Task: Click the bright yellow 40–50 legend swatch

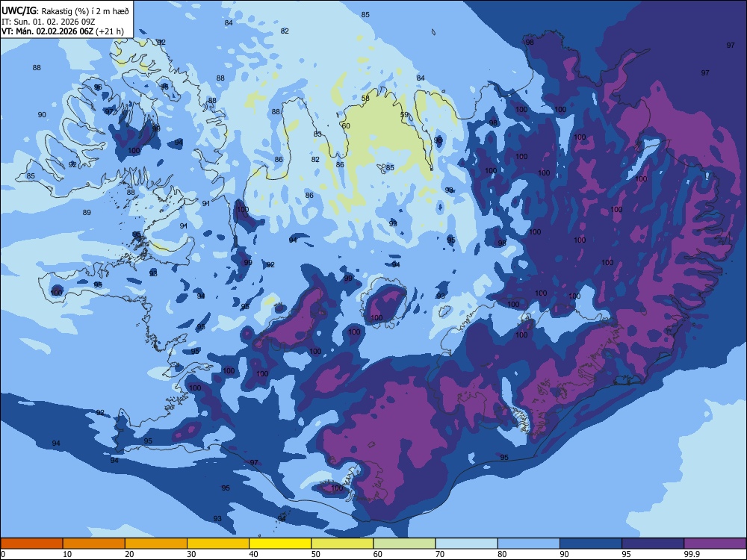Action: [x=280, y=544]
